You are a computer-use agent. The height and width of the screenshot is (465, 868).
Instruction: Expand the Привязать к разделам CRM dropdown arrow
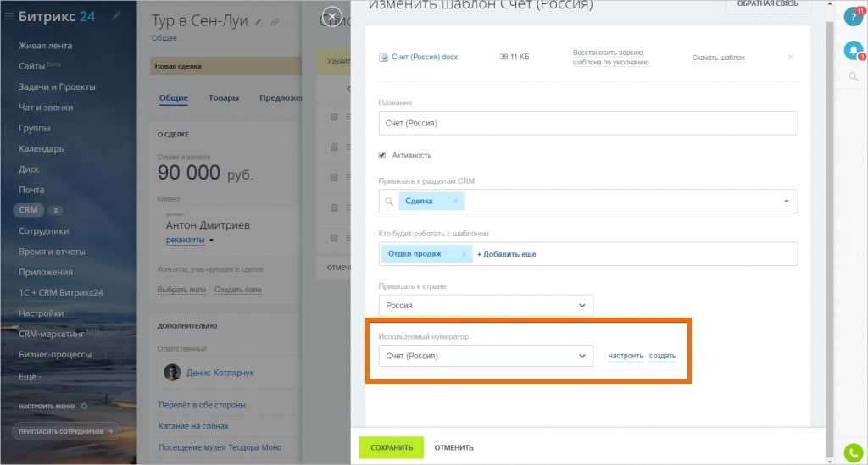point(786,202)
